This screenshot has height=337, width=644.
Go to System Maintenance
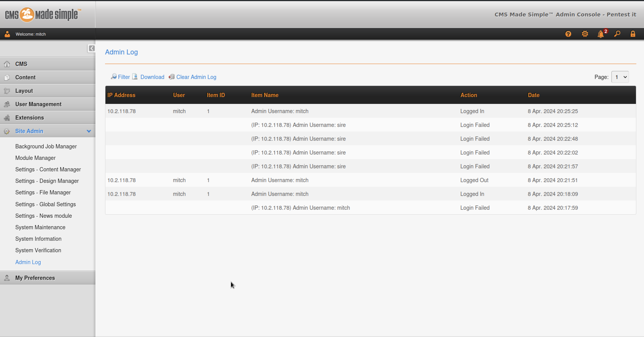(x=40, y=228)
